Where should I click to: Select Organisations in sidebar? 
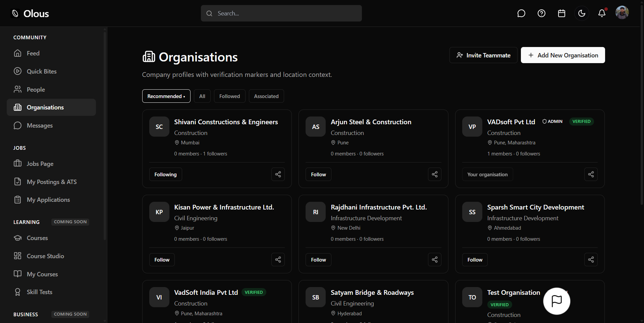pos(51,107)
